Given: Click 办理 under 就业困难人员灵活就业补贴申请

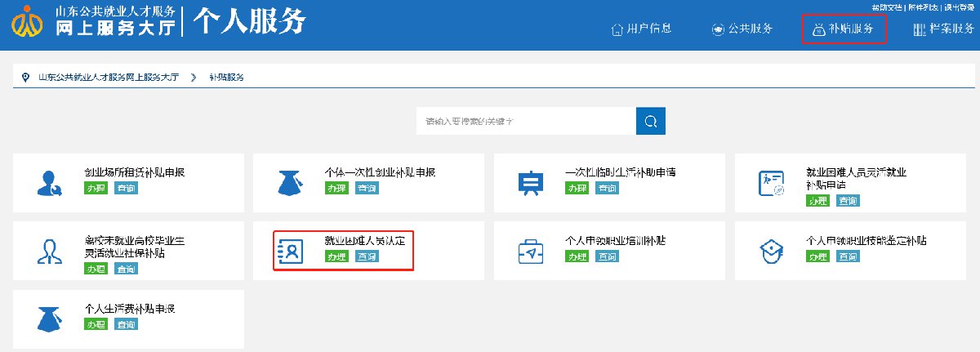Looking at the screenshot, I should click(817, 201).
